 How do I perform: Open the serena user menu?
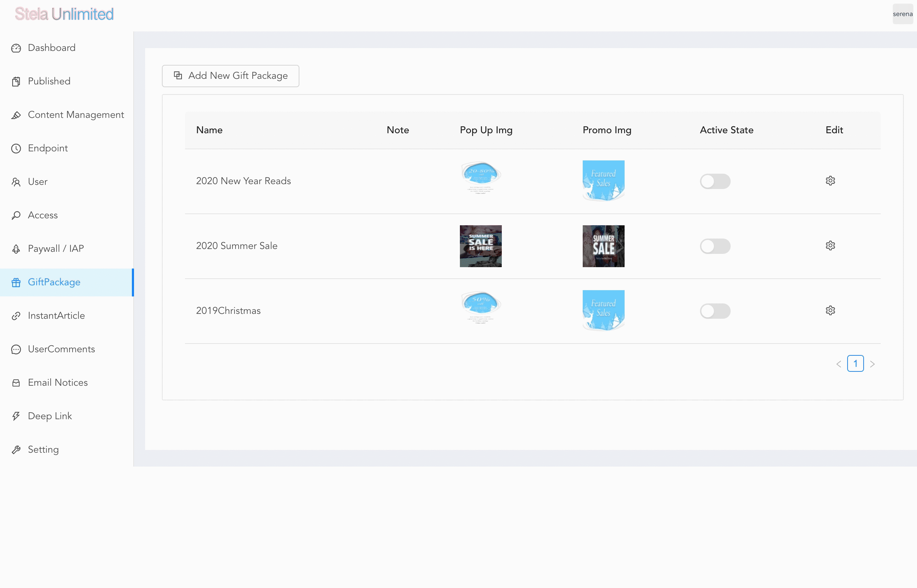click(902, 14)
